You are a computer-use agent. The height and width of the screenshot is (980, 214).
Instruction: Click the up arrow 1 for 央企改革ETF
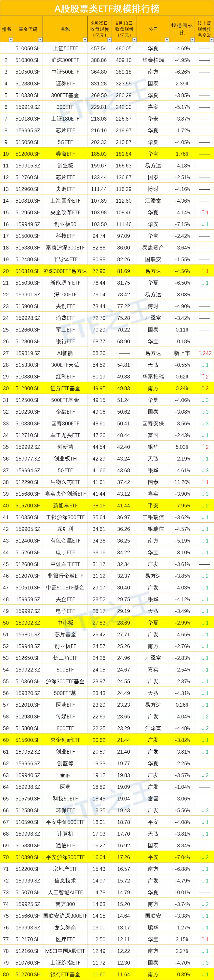(205, 212)
